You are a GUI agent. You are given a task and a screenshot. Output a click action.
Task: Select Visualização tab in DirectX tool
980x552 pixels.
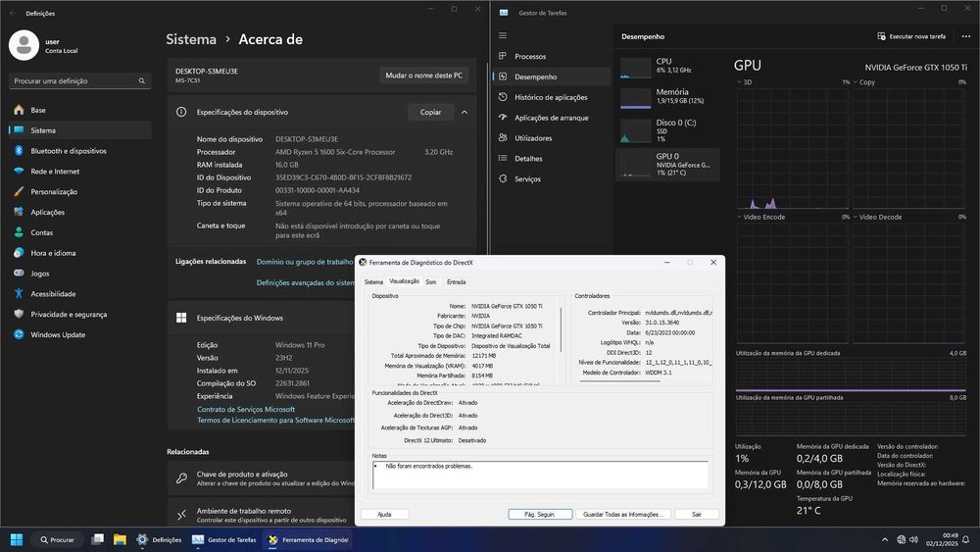[x=405, y=281]
